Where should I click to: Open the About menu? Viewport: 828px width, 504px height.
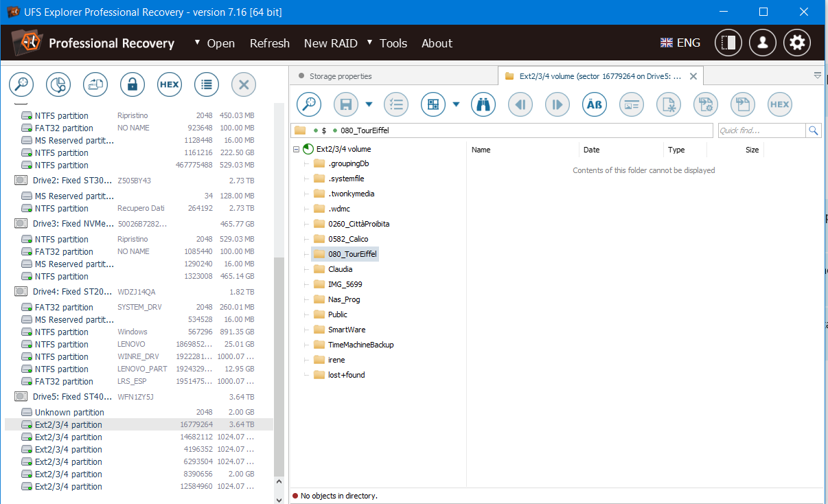437,43
